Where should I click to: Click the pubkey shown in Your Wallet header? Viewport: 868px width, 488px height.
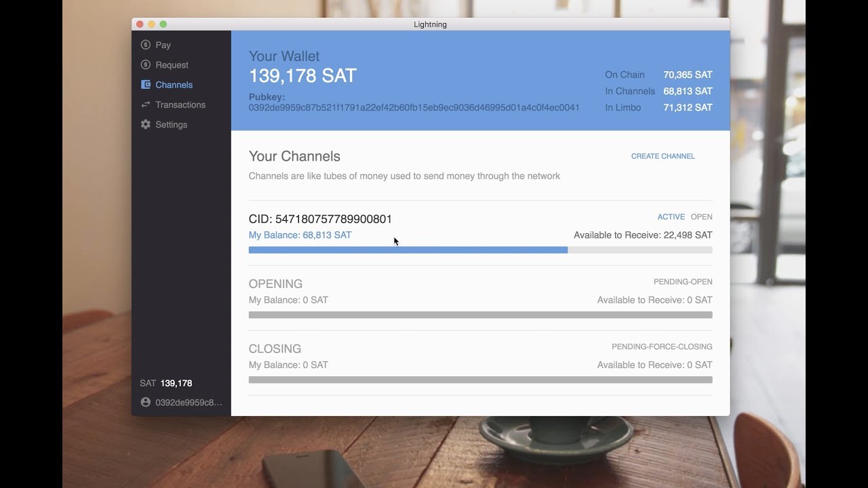(x=414, y=107)
